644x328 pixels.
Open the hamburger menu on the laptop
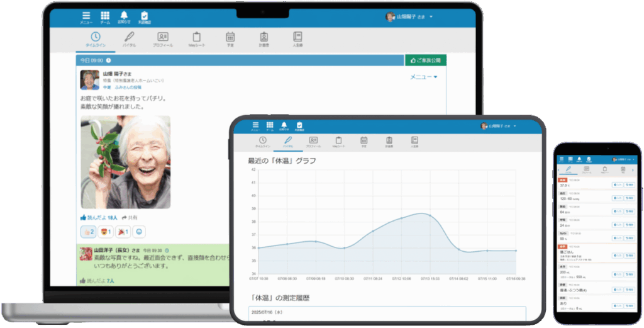[x=86, y=17]
